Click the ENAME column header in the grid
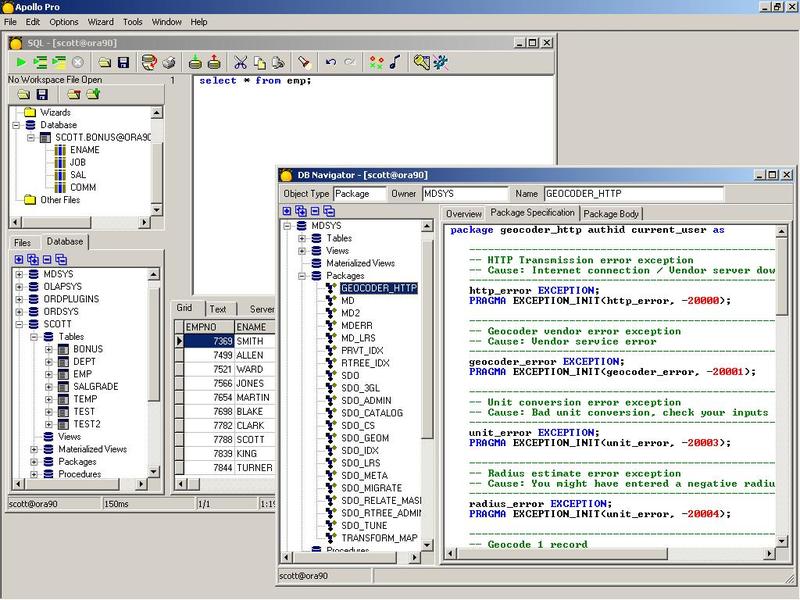 254,327
